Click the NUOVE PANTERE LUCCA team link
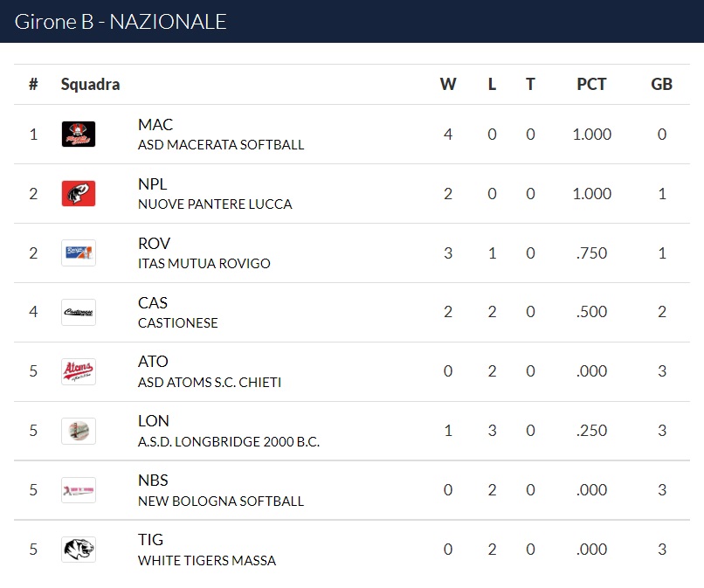Viewport: 704px width, 588px height. click(215, 204)
